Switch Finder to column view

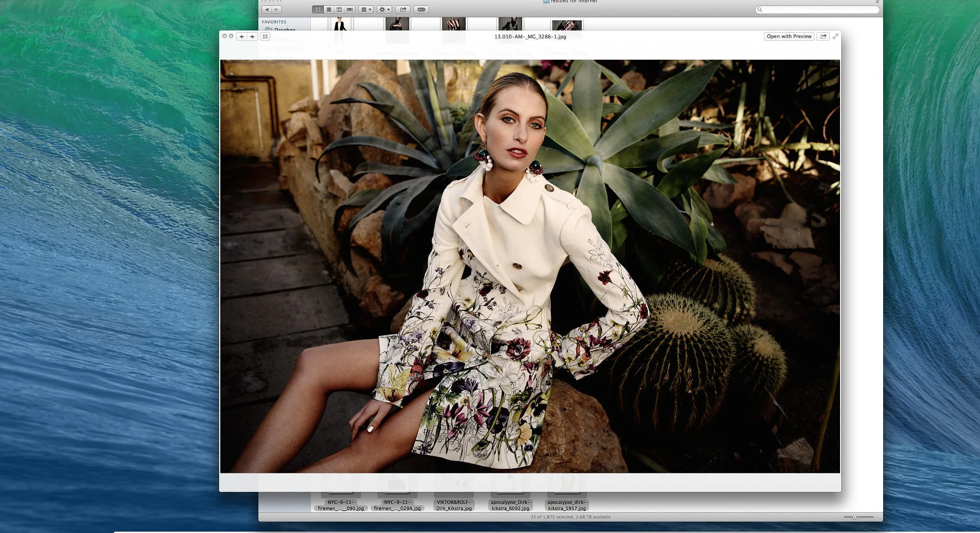(x=339, y=10)
